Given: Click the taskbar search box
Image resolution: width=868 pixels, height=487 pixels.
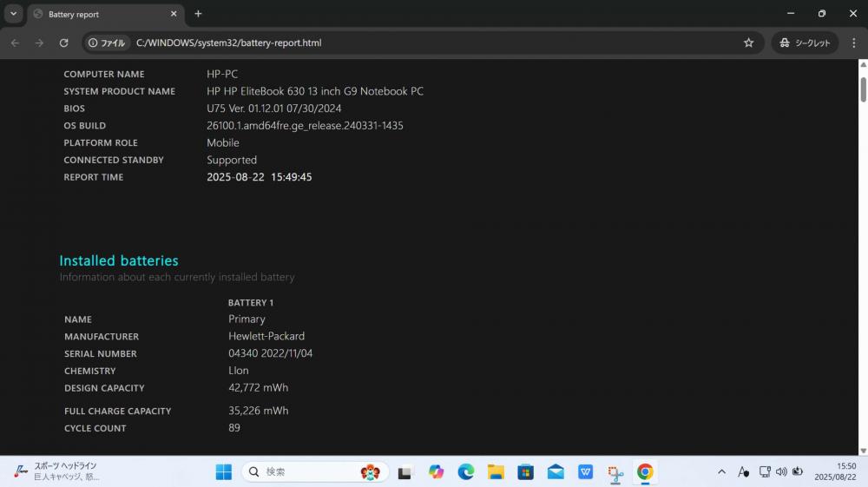Looking at the screenshot, I should [x=316, y=471].
